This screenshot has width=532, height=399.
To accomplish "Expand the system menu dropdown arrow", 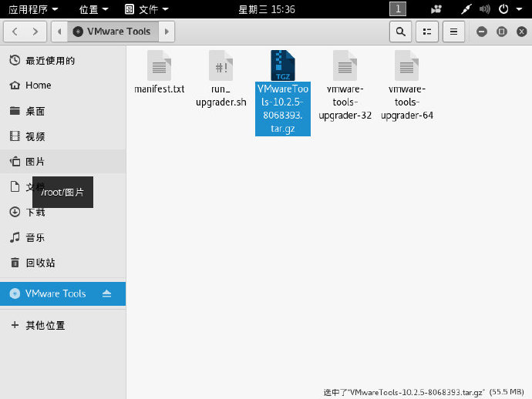I will tap(519, 9).
